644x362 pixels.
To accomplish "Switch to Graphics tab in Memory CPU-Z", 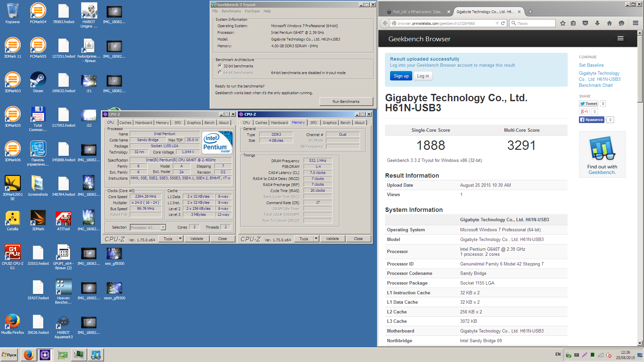I will (329, 123).
